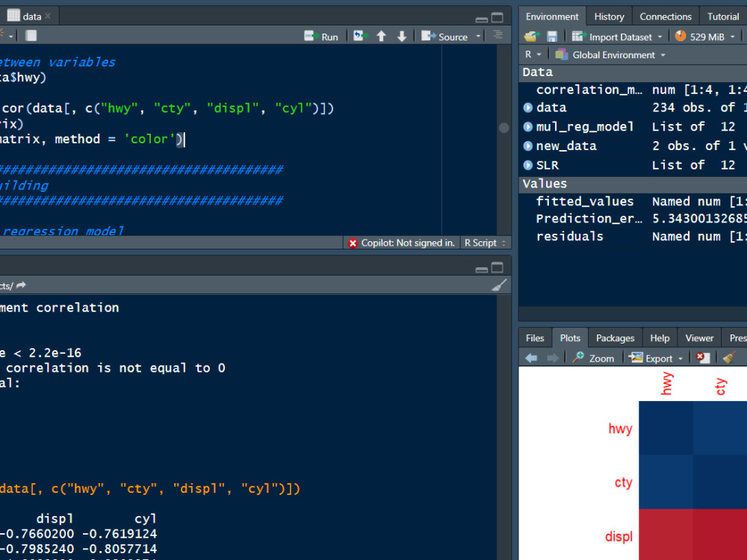Viewport: 747px width, 560px height.
Task: Expand the SLR model object
Action: click(527, 164)
